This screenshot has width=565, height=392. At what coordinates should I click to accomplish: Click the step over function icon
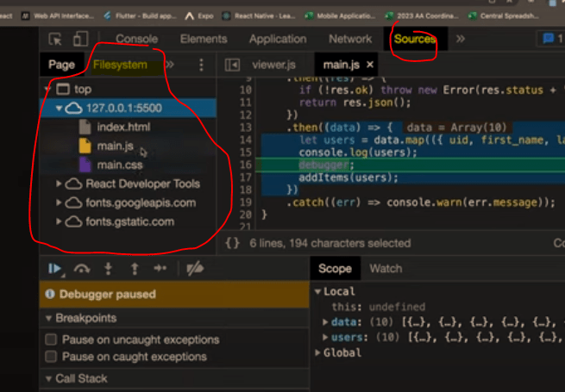coord(83,269)
